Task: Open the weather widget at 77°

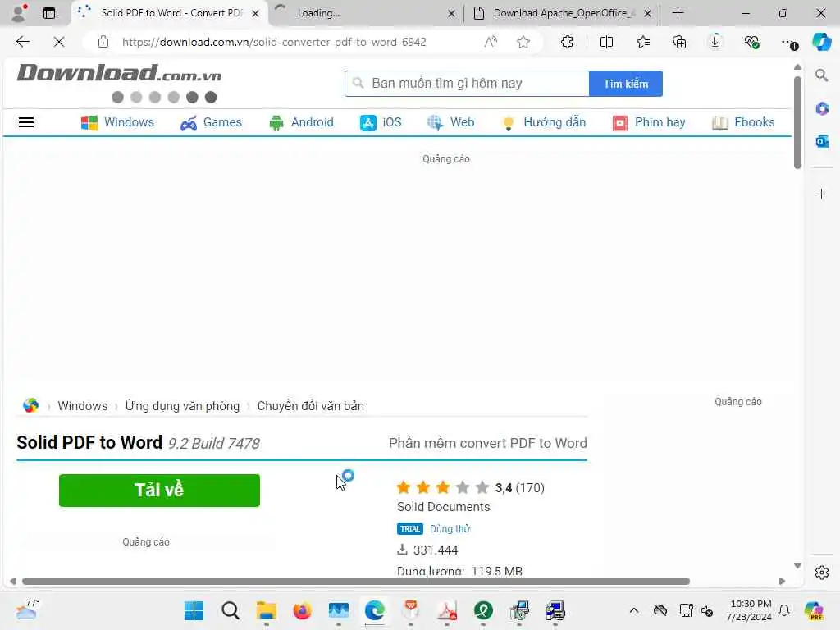Action: (x=27, y=610)
